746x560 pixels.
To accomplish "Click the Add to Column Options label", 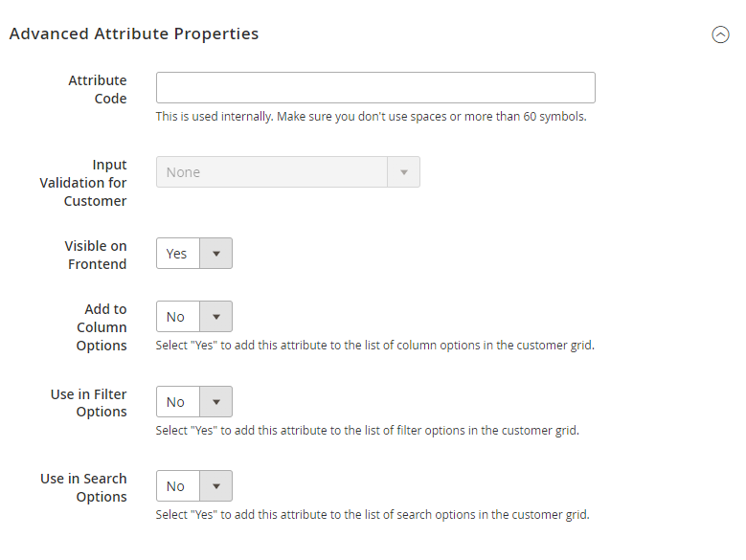I will tap(102, 327).
